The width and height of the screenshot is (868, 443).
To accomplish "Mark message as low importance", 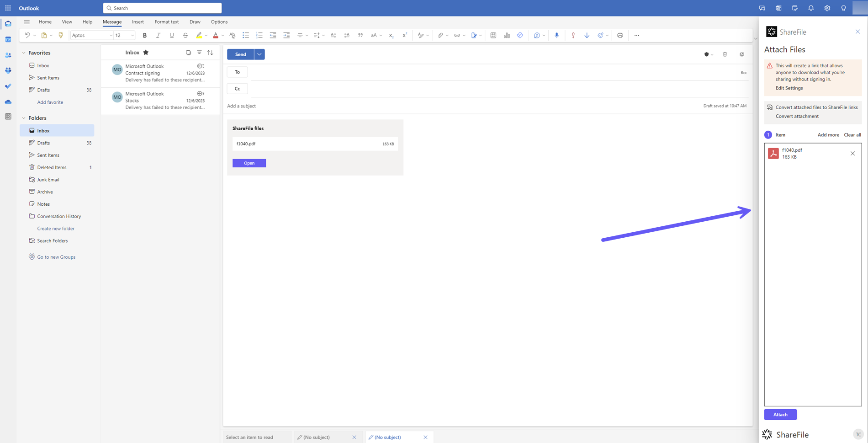I will pos(587,35).
